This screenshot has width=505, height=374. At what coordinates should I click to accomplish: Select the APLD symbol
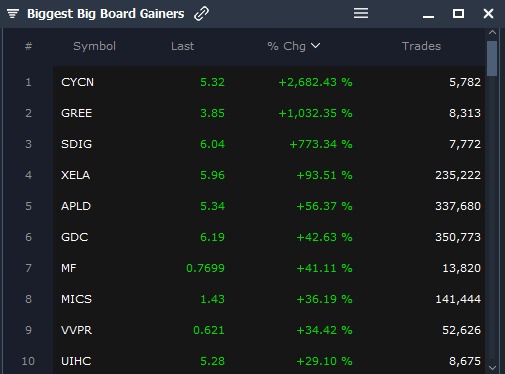coord(76,206)
